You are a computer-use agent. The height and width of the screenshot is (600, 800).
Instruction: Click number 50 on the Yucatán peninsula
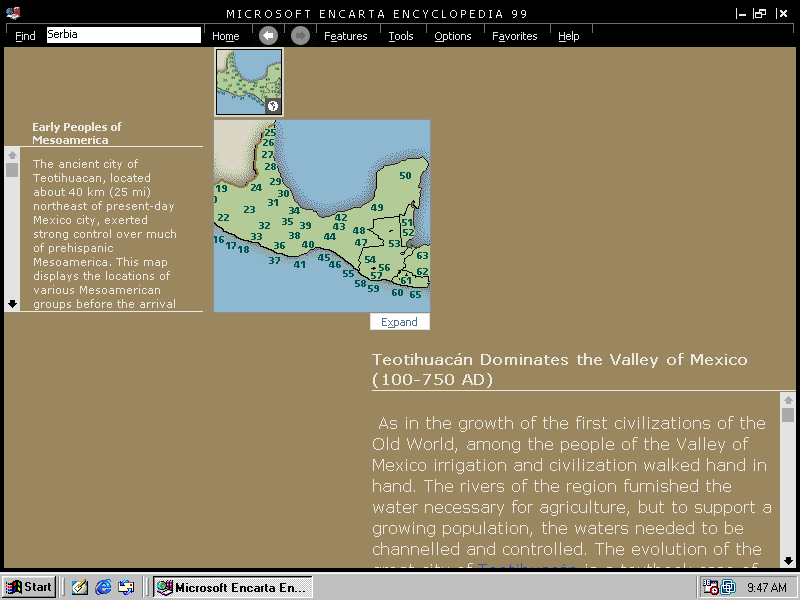(x=405, y=176)
